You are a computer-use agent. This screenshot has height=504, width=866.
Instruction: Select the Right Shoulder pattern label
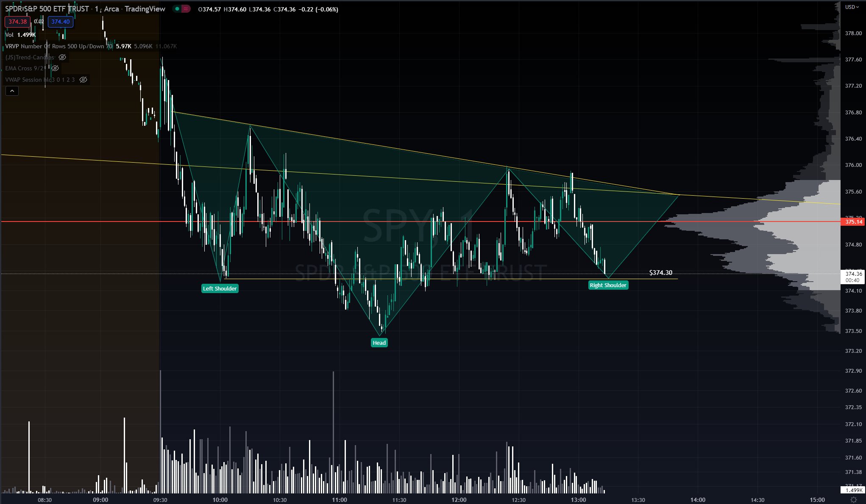click(608, 285)
